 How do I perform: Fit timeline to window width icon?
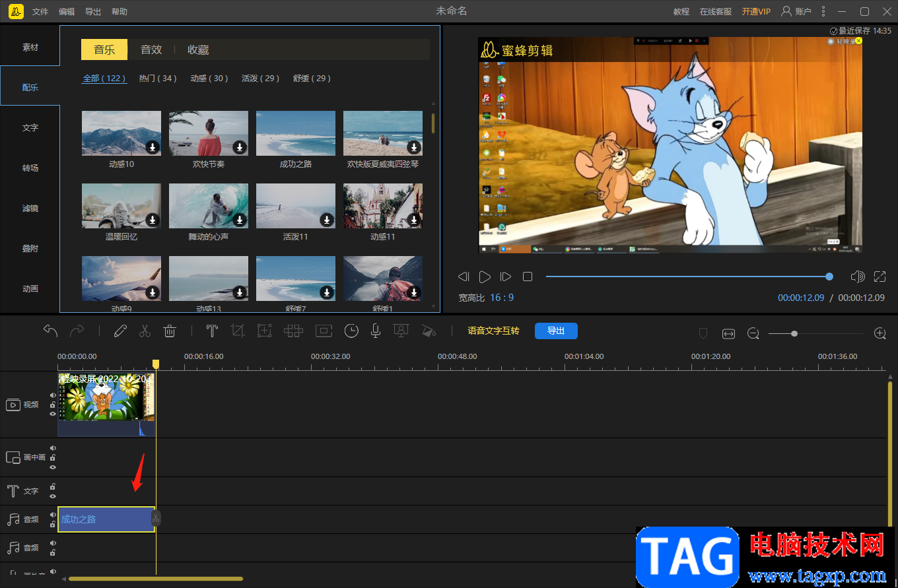[728, 334]
